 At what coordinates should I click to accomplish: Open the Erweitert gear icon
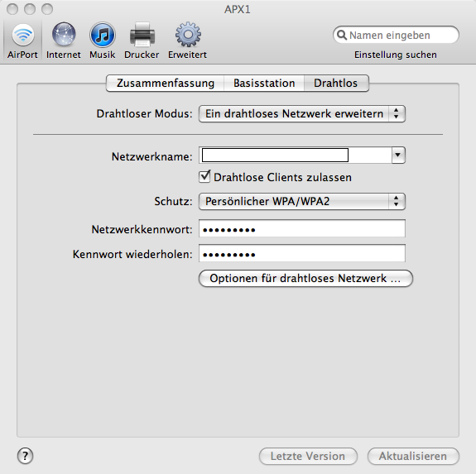[x=188, y=35]
